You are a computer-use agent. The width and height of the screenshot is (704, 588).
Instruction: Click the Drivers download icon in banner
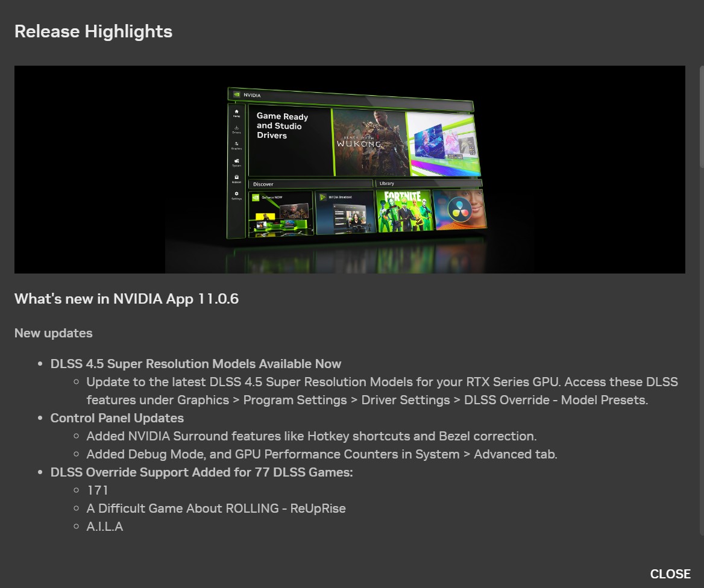coord(236,129)
